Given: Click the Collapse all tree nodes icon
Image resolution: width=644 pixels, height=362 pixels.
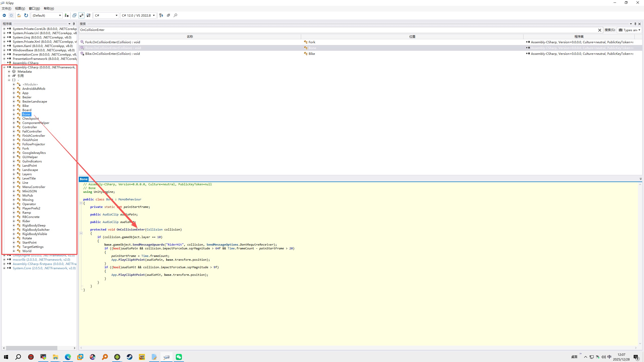Looking at the screenshot, I should click(x=168, y=15).
